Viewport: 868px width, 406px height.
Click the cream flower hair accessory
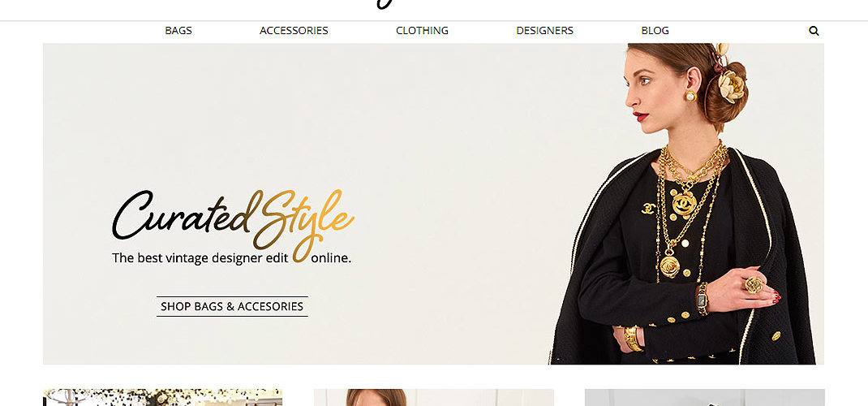coord(731,86)
